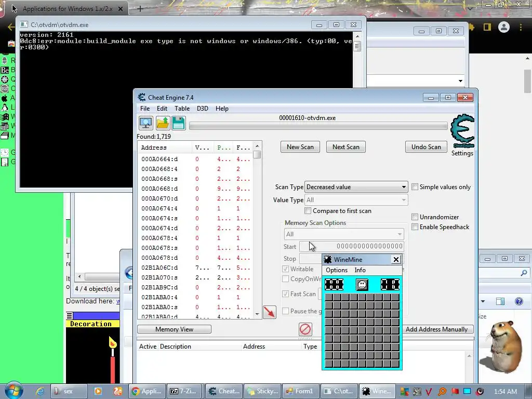The image size is (532, 399).
Task: Click the Next Scan button
Action: pos(345,147)
